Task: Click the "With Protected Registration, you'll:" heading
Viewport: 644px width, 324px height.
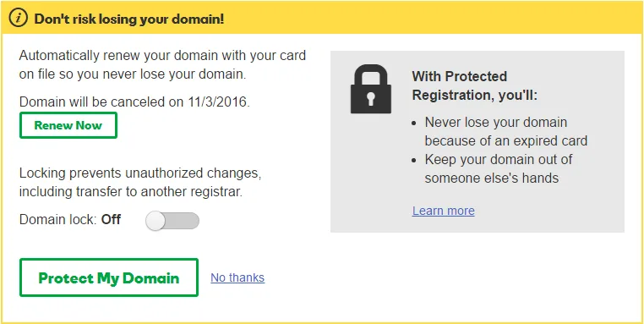Action: tap(475, 85)
